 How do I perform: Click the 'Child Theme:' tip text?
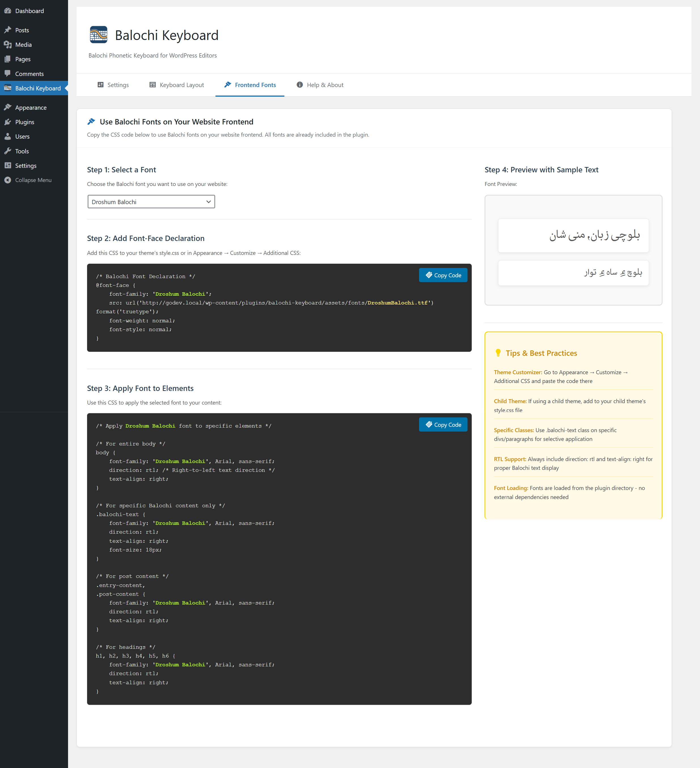510,401
